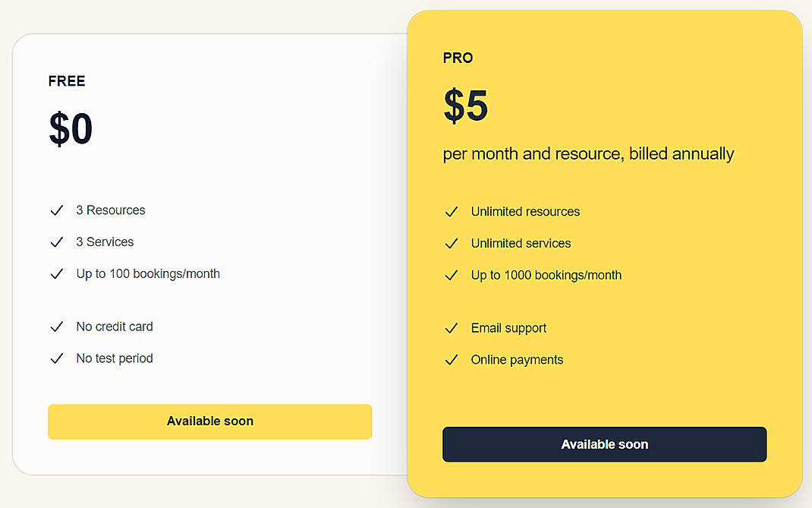Click the checkmark next to Unlimited services

452,244
